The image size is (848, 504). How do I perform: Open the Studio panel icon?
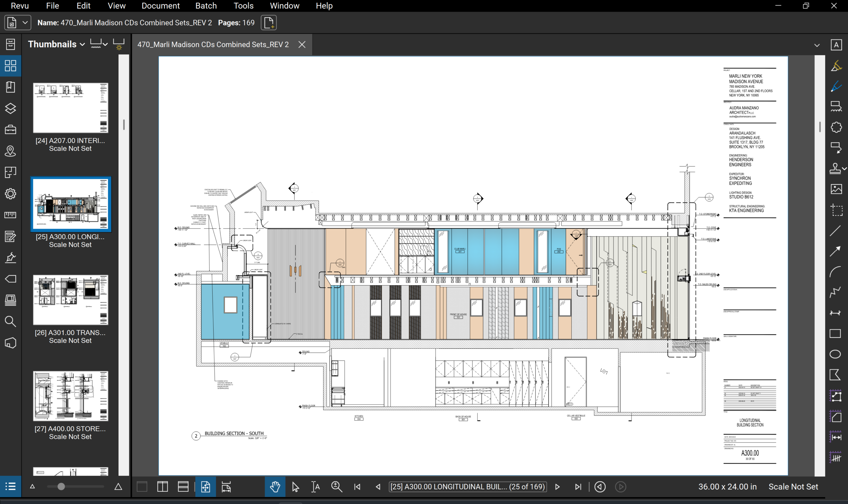pos(11,300)
